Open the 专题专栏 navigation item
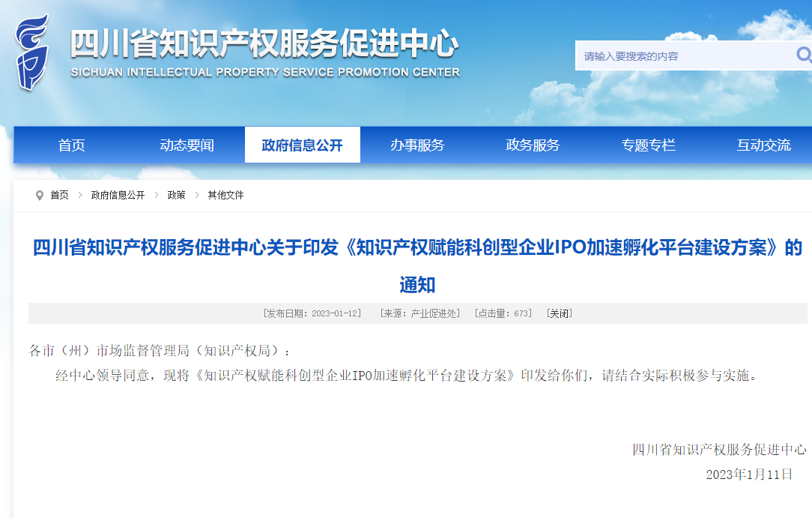Viewport: 812px width, 518px height. pyautogui.click(x=648, y=145)
